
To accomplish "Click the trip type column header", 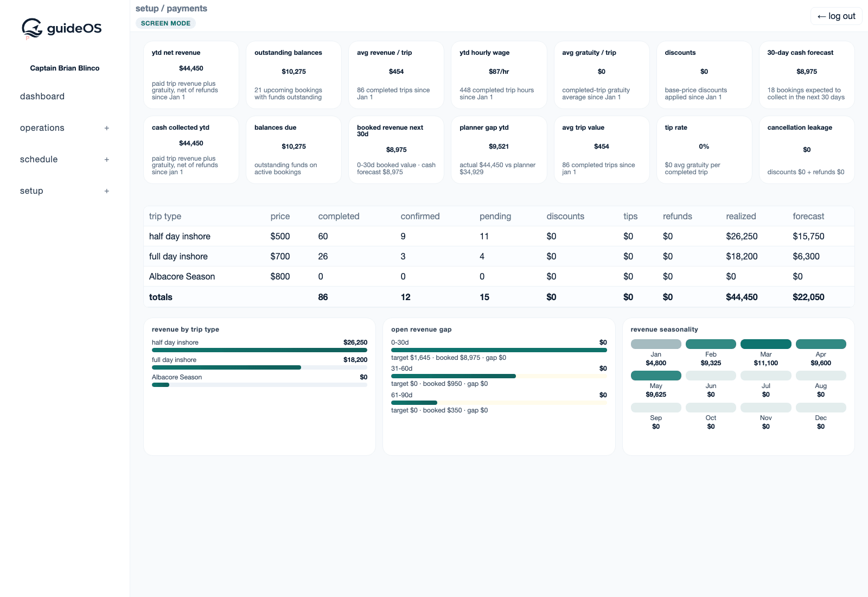I will point(165,216).
